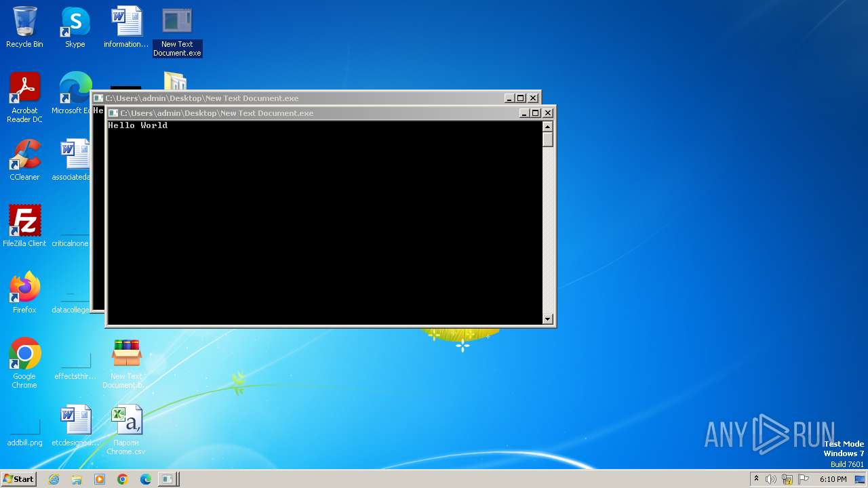Minimize the front console window
Viewport: 868px width, 488px height.
coord(524,113)
